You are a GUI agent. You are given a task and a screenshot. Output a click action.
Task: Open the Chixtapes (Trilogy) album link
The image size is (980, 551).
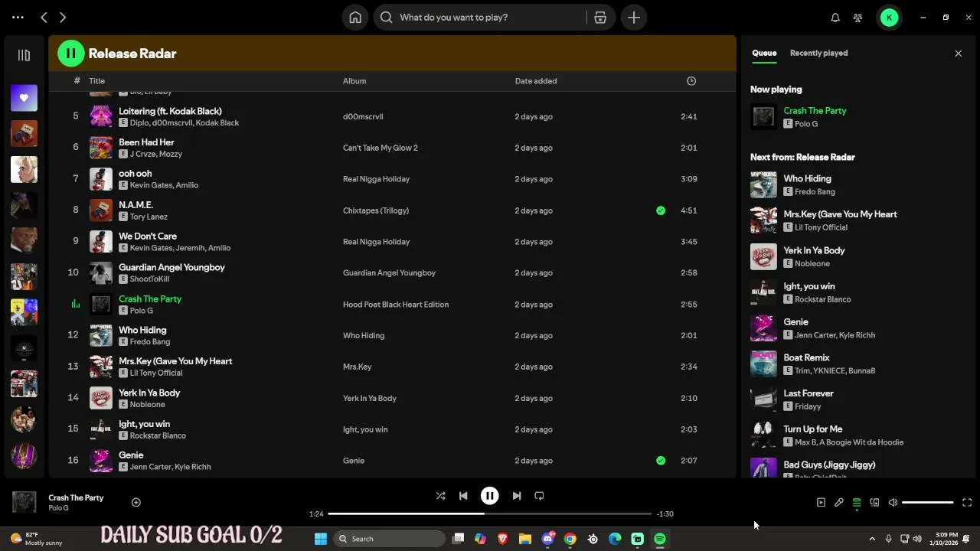376,210
